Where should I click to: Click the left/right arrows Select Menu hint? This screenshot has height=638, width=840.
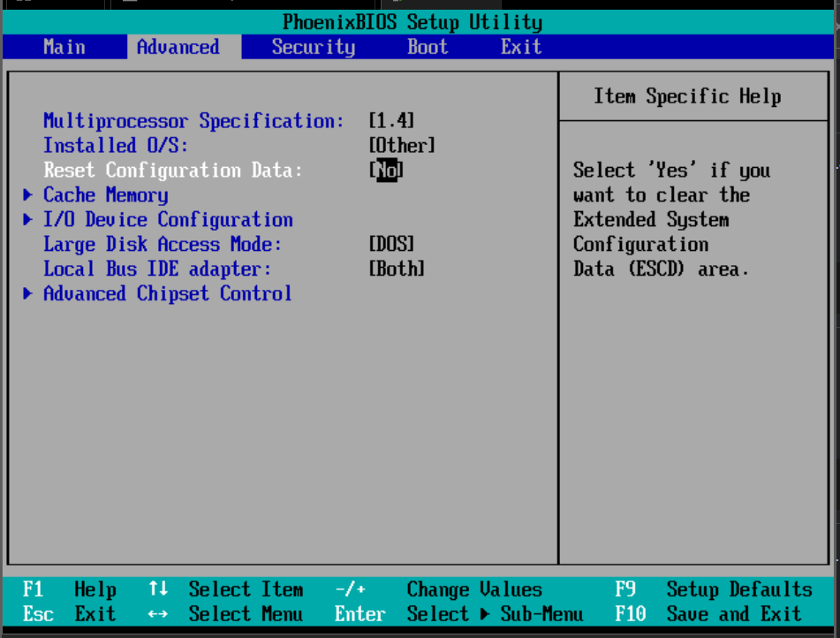(x=225, y=614)
